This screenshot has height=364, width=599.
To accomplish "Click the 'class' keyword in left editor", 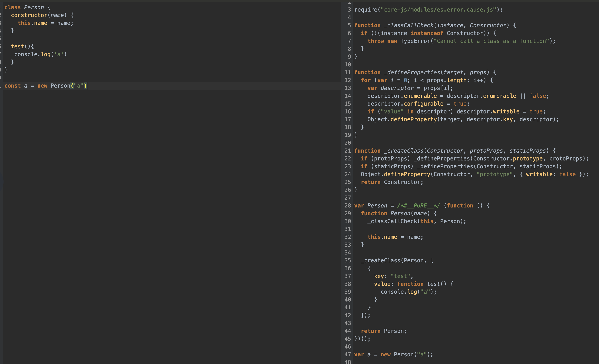I will click(12, 7).
